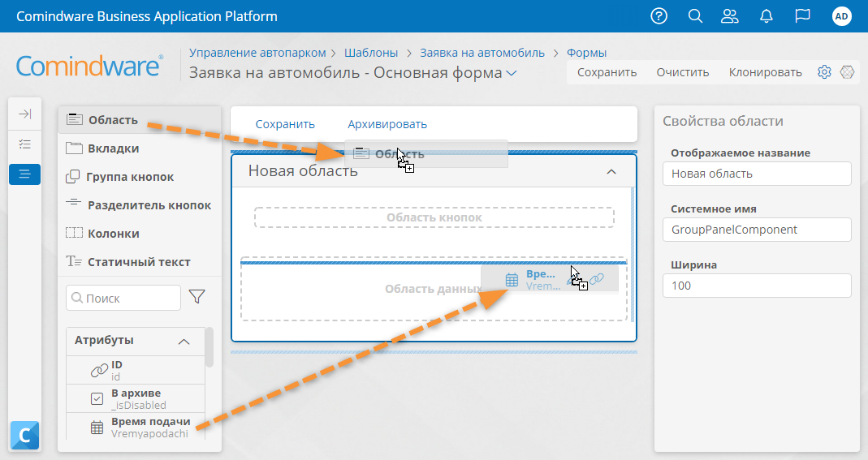The height and width of the screenshot is (460, 868).
Task: Select ID attribute row text
Action: [117, 371]
